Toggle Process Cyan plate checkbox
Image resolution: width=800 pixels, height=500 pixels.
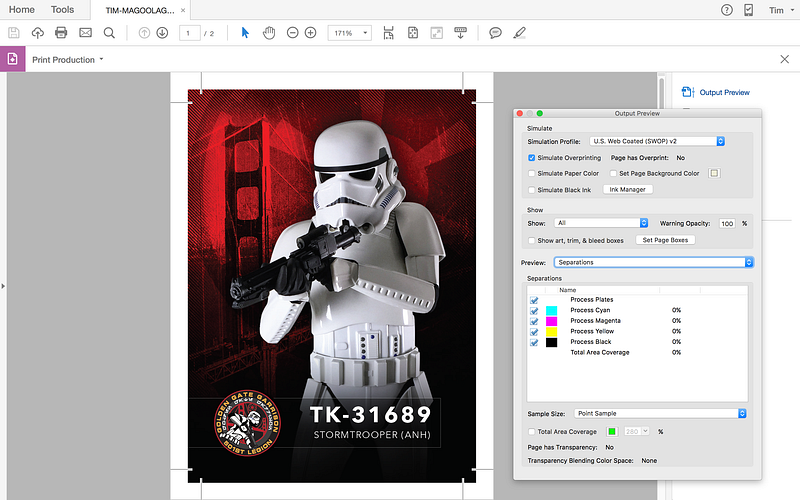(534, 311)
